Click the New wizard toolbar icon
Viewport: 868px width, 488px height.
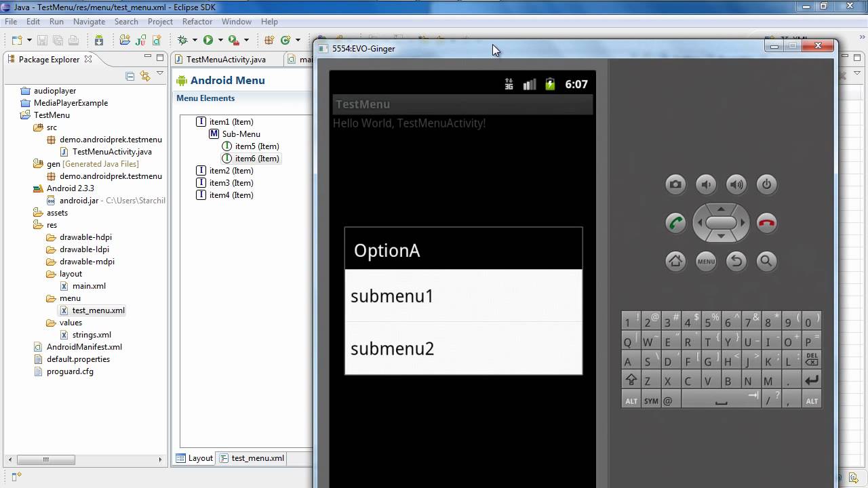tap(17, 41)
